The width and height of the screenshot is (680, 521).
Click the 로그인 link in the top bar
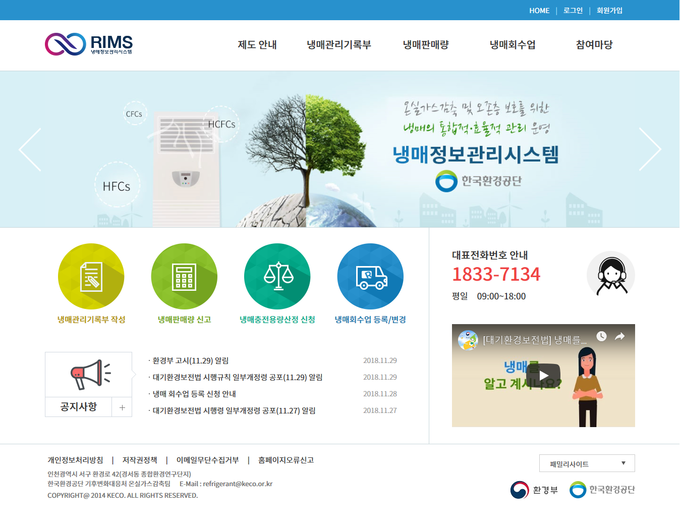tap(573, 10)
